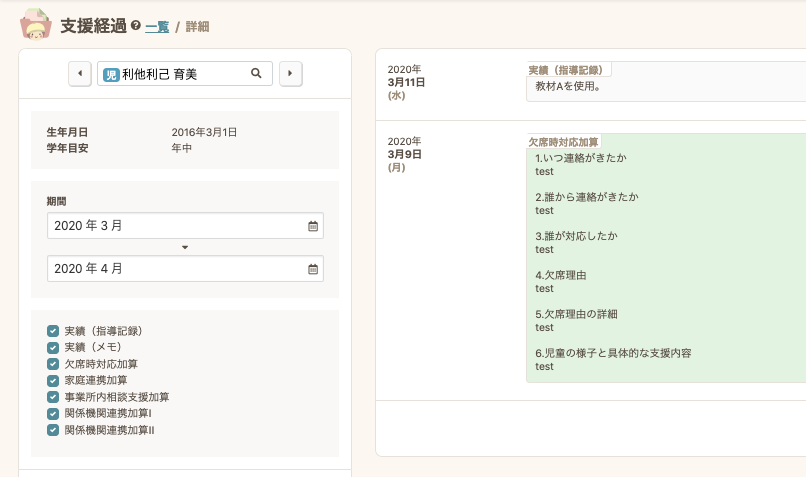Uncheck the 実績（指導記録）checkbox
Viewport: 806px width, 477px height.
coord(53,331)
